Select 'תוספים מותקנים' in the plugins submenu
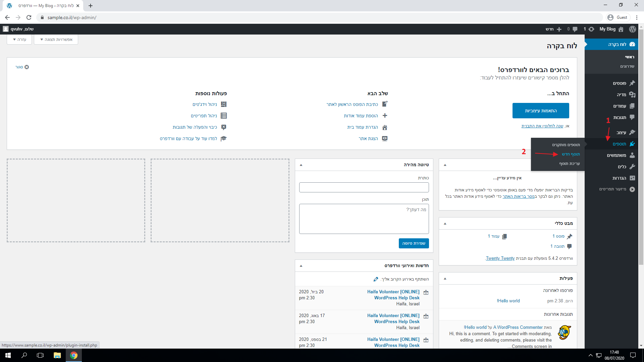The height and width of the screenshot is (362, 644). [x=566, y=145]
